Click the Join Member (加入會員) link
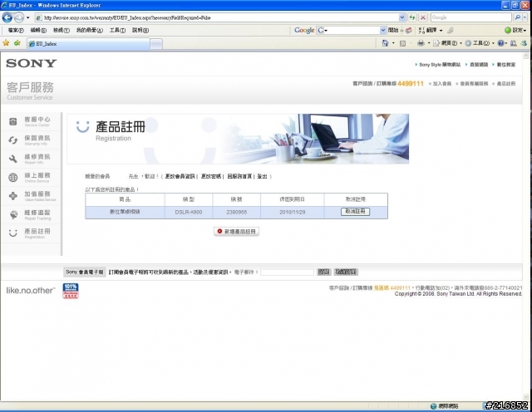 tap(441, 83)
